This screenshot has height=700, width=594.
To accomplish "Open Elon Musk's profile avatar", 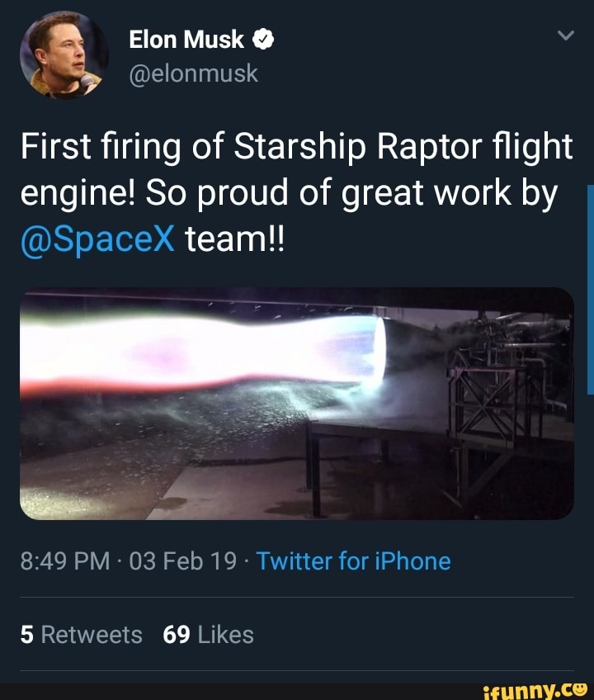I will click(x=62, y=51).
